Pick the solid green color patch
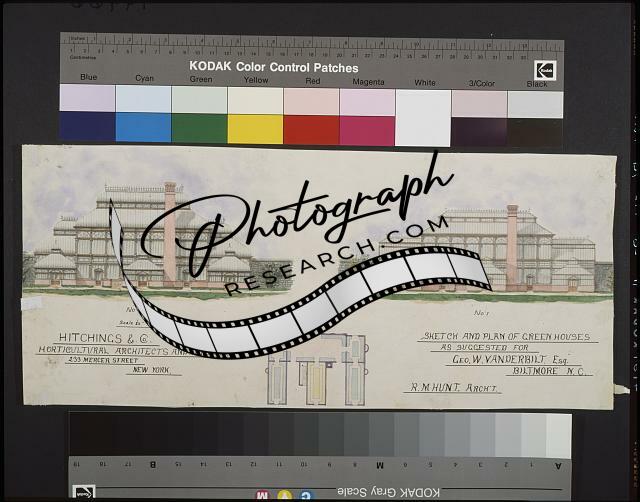 coord(199,128)
